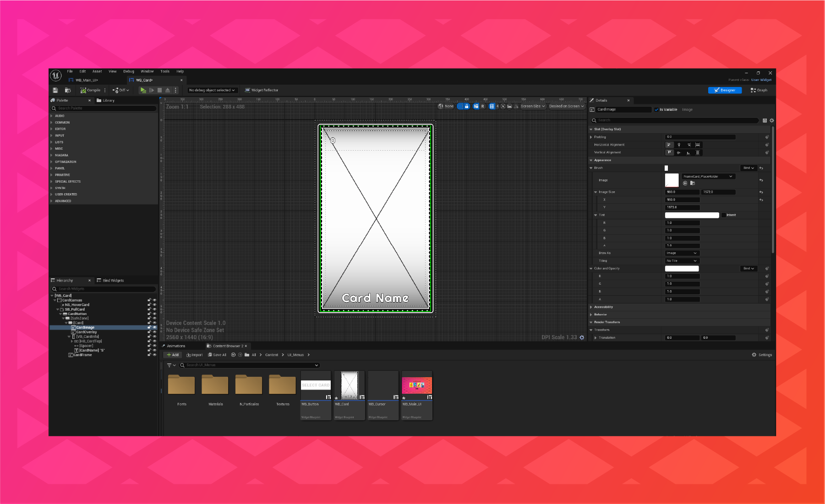The width and height of the screenshot is (825, 504).
Task: Select the WB_Cursor asset thumbnail
Action: pyautogui.click(x=383, y=385)
